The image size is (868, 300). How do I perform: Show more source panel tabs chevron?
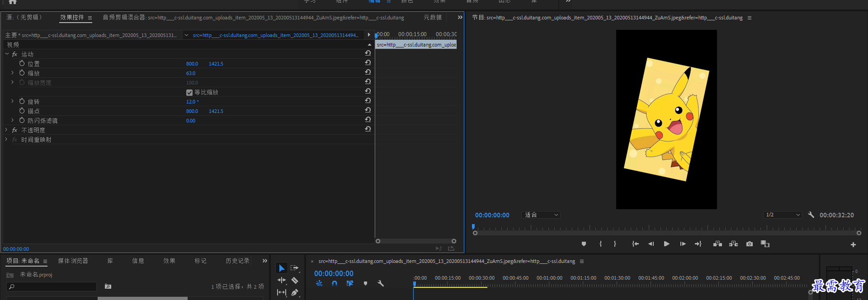460,18
